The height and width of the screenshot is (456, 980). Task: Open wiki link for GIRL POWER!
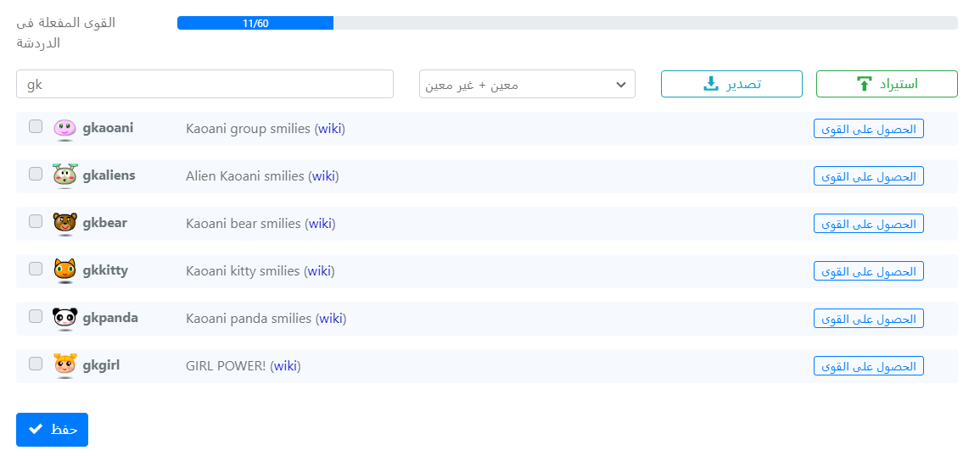point(286,366)
